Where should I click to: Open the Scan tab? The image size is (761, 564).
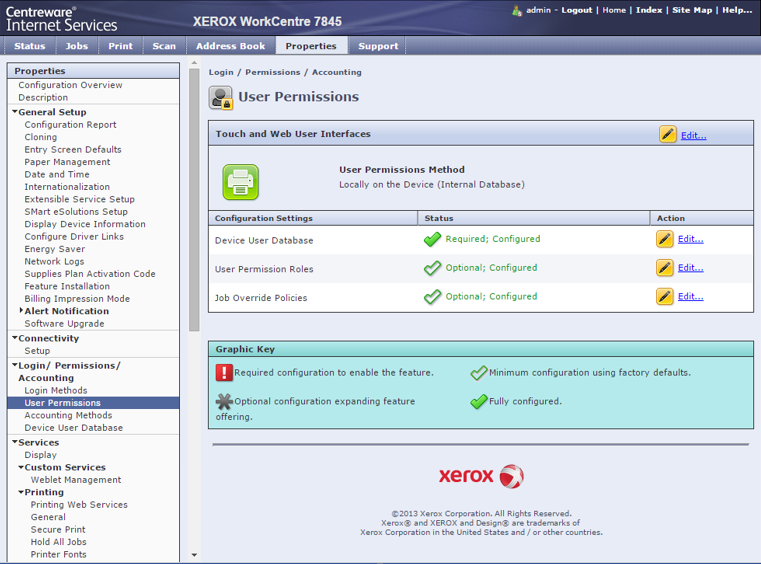point(164,46)
